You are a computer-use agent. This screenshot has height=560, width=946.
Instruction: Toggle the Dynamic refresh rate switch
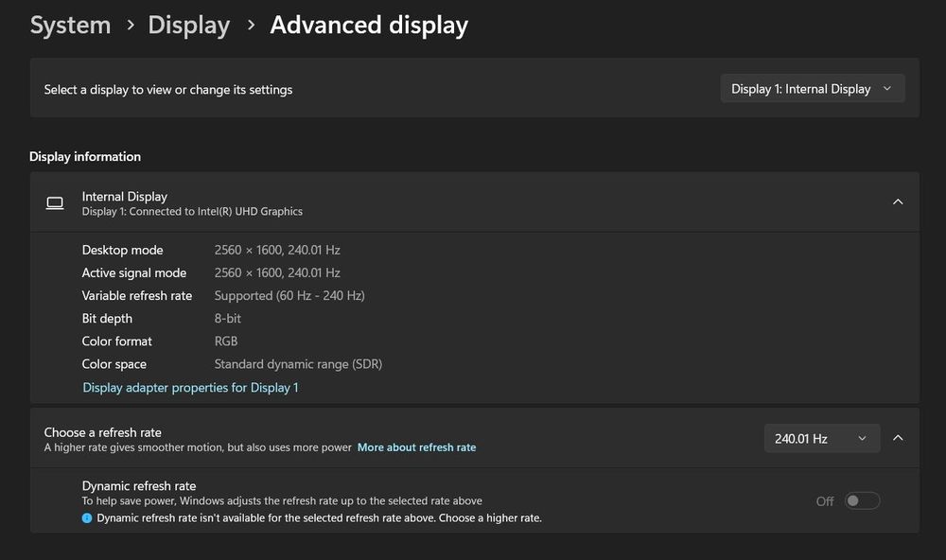click(x=862, y=500)
